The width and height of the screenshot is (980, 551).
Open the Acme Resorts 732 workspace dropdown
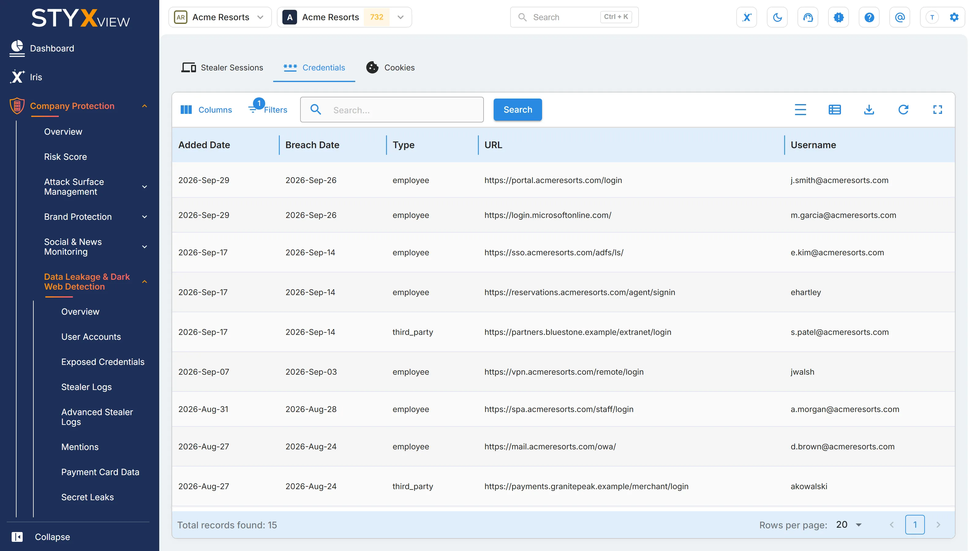344,17
